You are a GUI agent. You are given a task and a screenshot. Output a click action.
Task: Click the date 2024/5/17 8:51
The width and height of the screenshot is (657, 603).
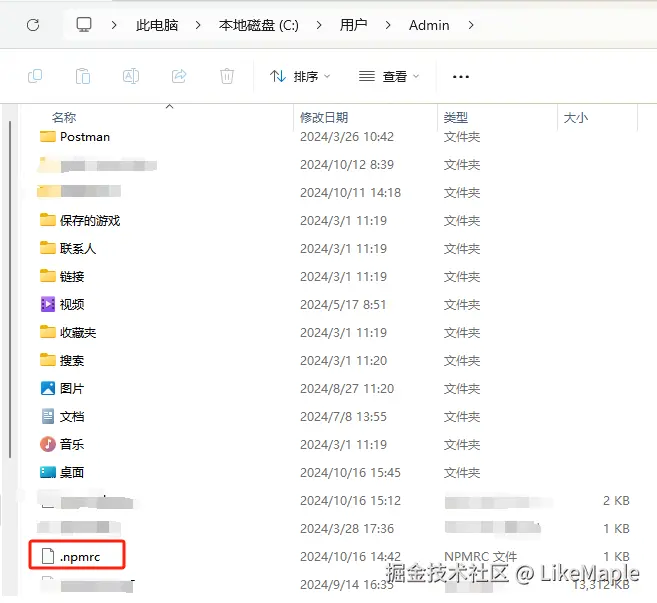click(x=343, y=305)
